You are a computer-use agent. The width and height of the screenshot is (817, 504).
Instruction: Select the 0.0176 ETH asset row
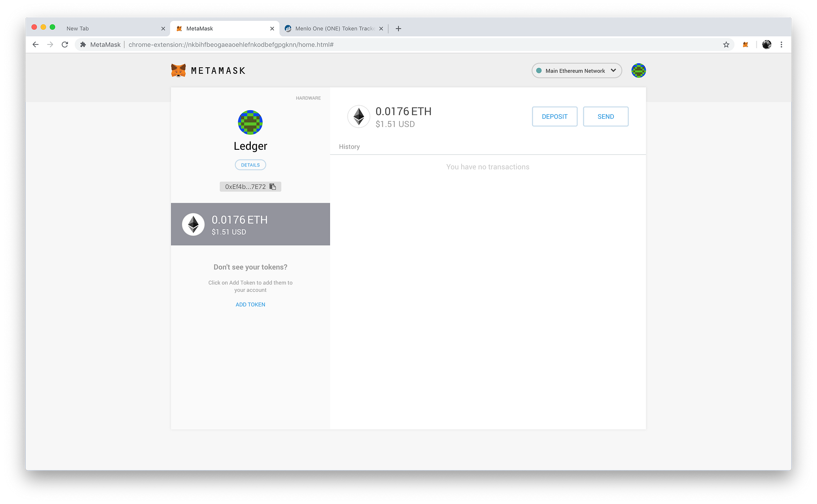pos(250,224)
